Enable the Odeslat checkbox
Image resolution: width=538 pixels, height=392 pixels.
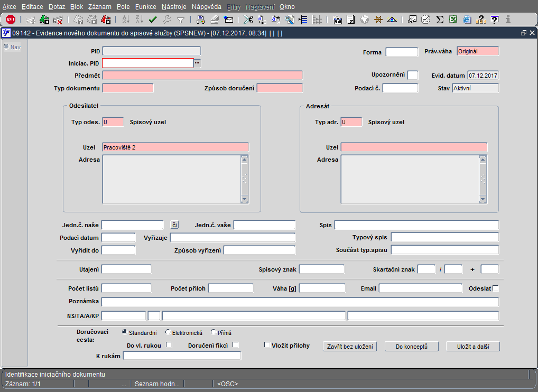(495, 288)
